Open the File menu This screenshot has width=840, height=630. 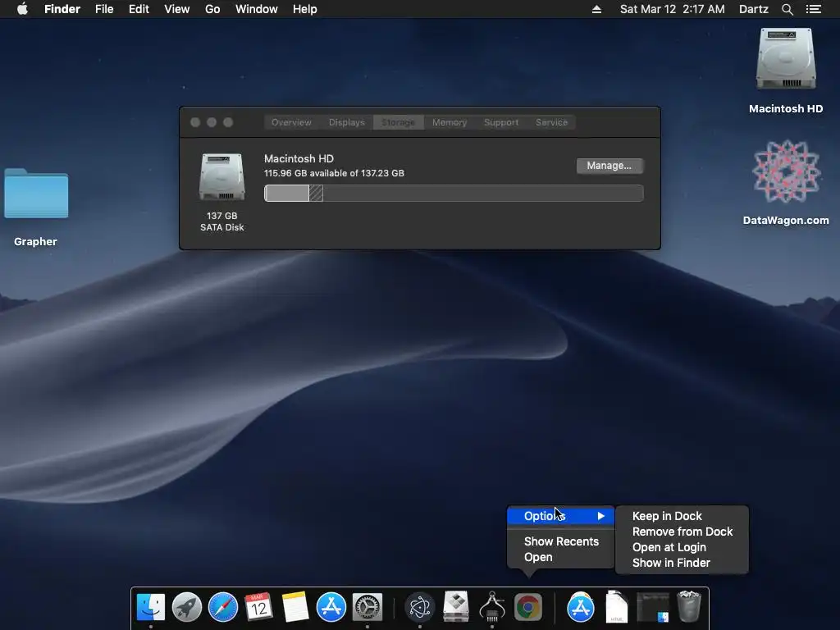coord(104,9)
